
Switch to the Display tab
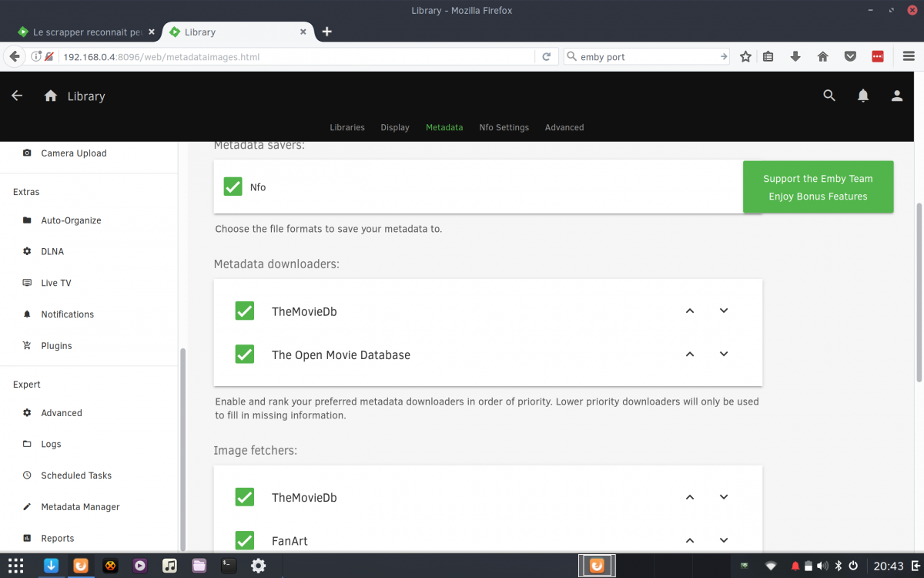click(x=395, y=127)
